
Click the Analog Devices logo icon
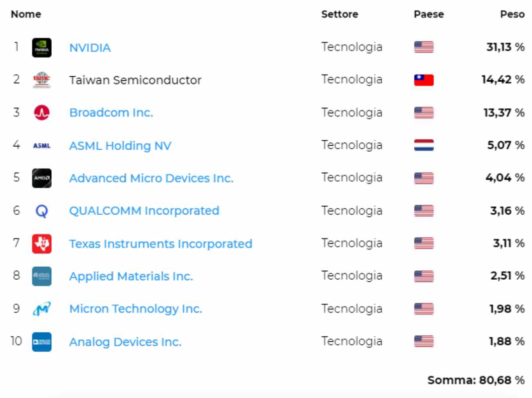pyautogui.click(x=42, y=342)
